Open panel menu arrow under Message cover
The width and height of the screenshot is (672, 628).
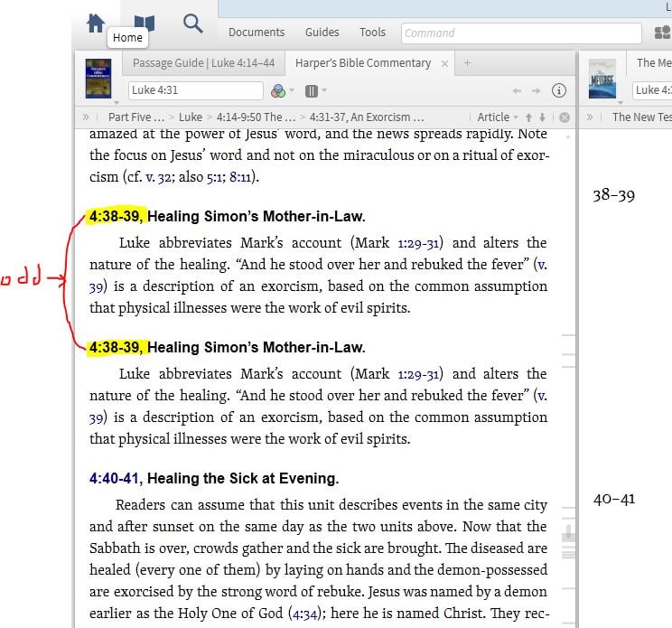pyautogui.click(x=621, y=103)
